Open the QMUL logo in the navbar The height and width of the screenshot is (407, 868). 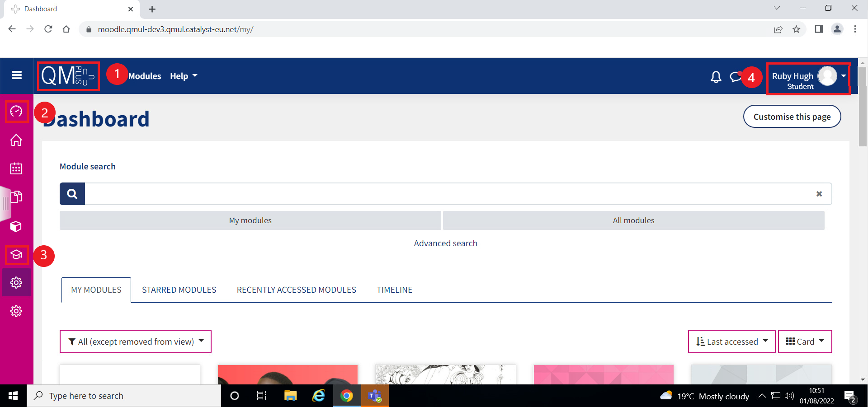point(68,76)
